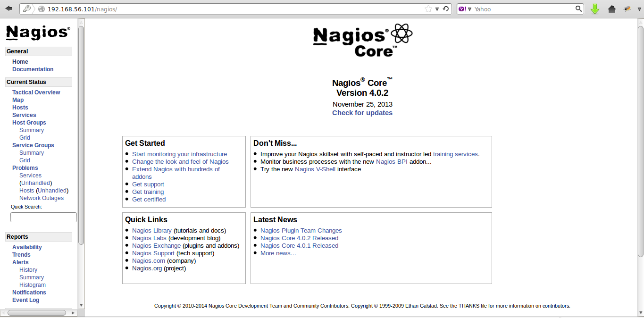Screen dimensions: 644x318
Task: Open Grid under Host Groups
Action: [x=25, y=138]
